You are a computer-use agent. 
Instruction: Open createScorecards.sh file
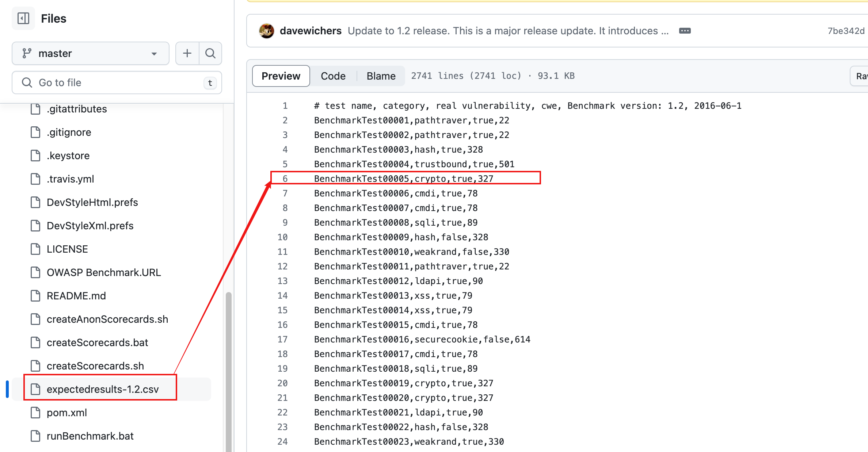(95, 366)
